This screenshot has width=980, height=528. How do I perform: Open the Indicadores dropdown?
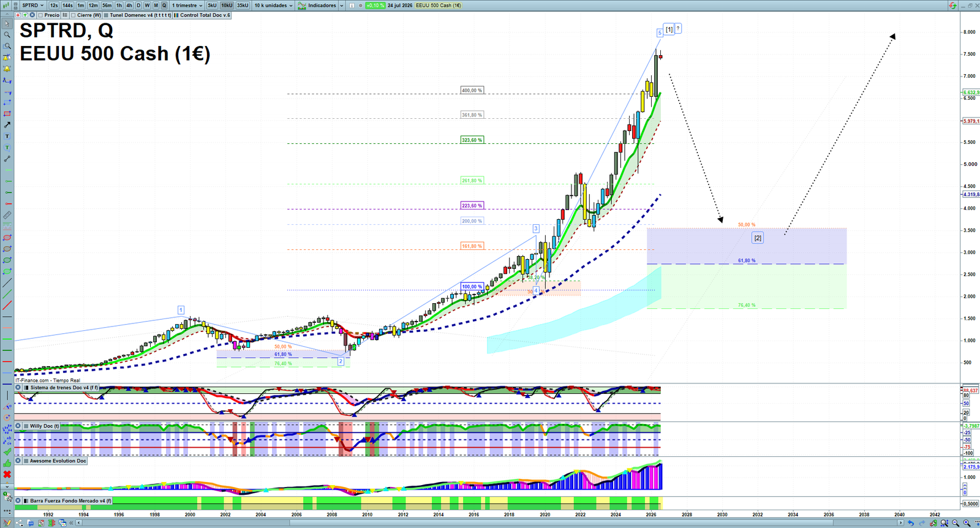point(318,6)
